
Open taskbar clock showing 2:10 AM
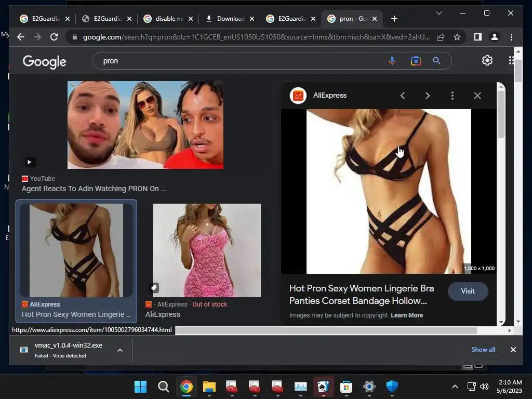pyautogui.click(x=509, y=387)
